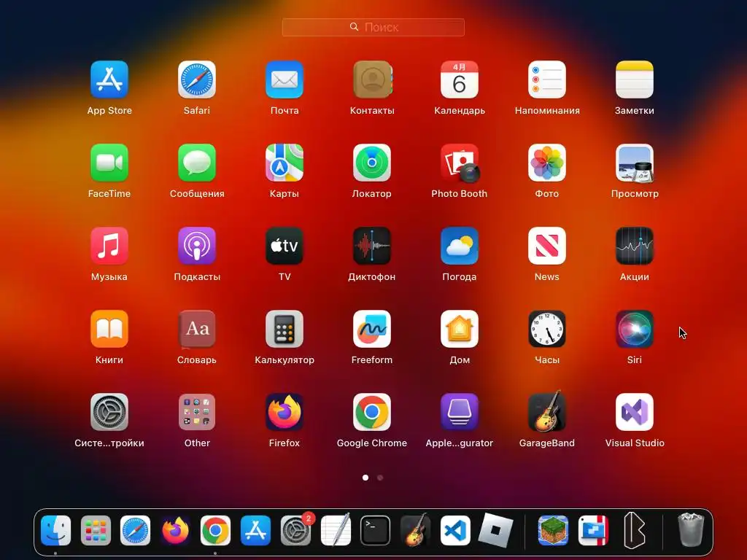Open Finder in the Dock

coord(55,531)
